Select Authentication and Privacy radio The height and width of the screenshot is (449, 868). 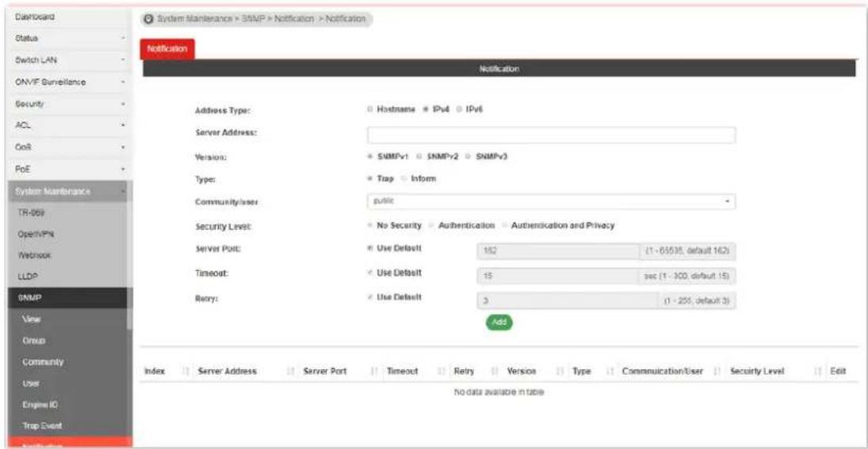point(504,226)
